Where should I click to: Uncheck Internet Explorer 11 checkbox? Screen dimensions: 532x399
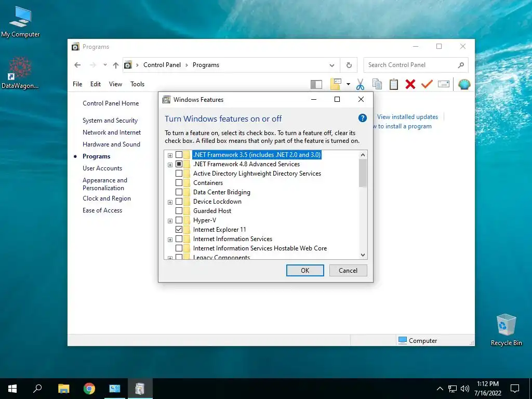tap(179, 229)
